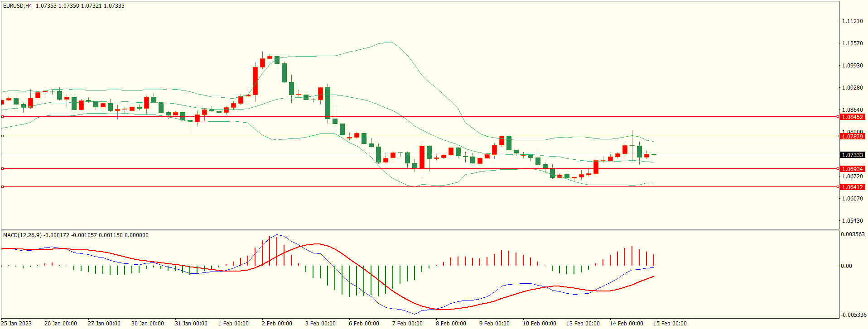
Task: Click the MACD(12,26,9) indicator label
Action: tap(22, 235)
